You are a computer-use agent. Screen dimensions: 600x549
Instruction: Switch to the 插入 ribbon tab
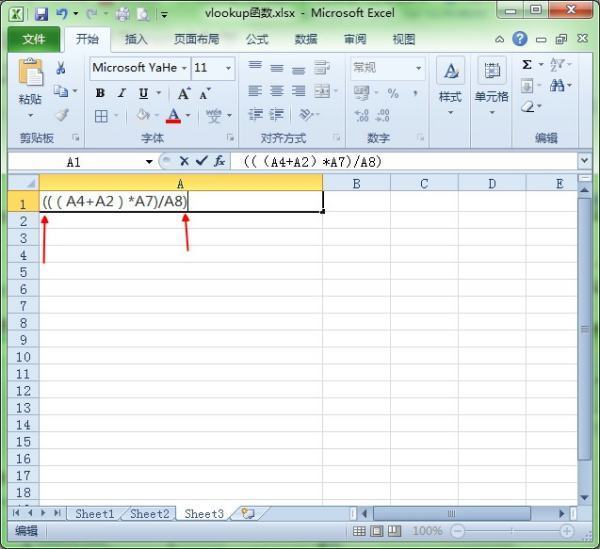(136, 39)
